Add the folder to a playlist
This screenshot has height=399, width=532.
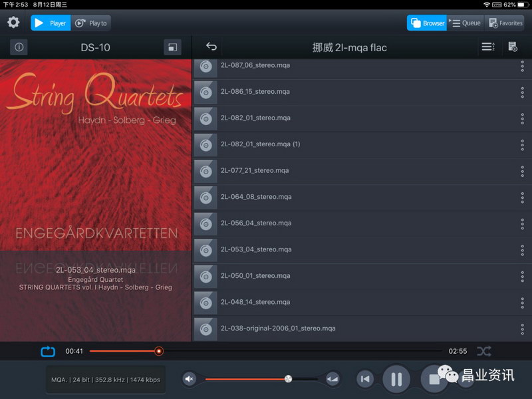click(513, 47)
